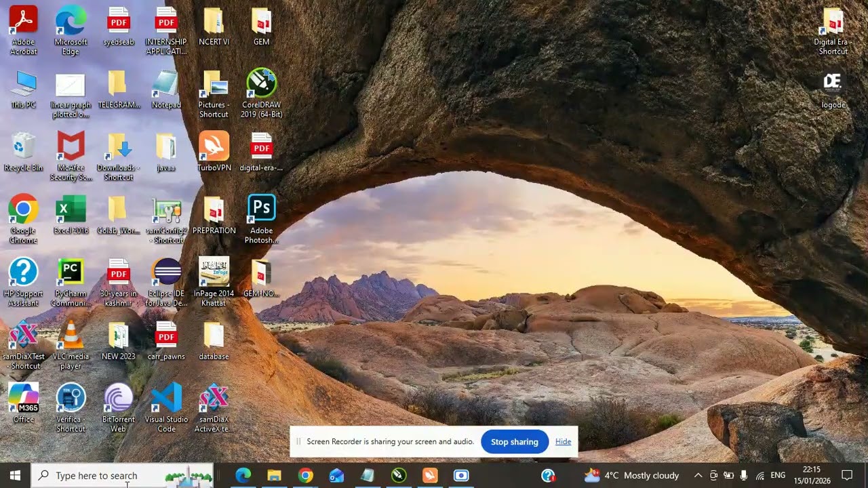Launch Notepad desktop shortcut

coord(166,89)
